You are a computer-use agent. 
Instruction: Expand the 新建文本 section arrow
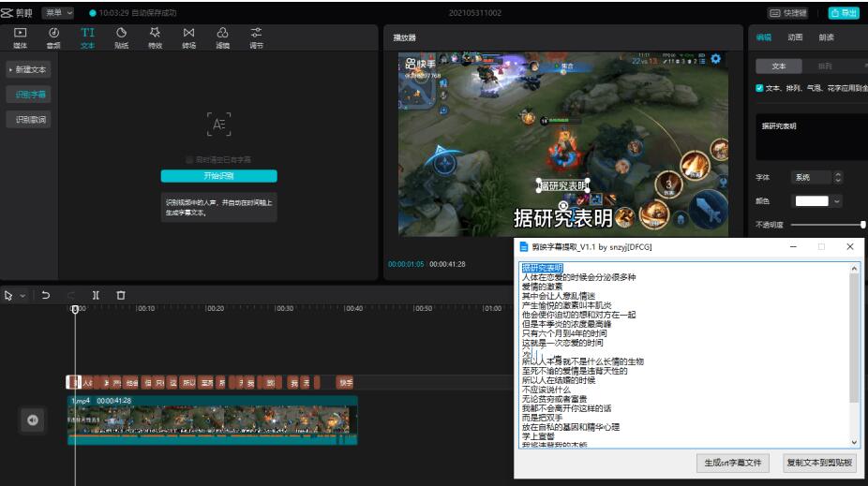click(10, 69)
